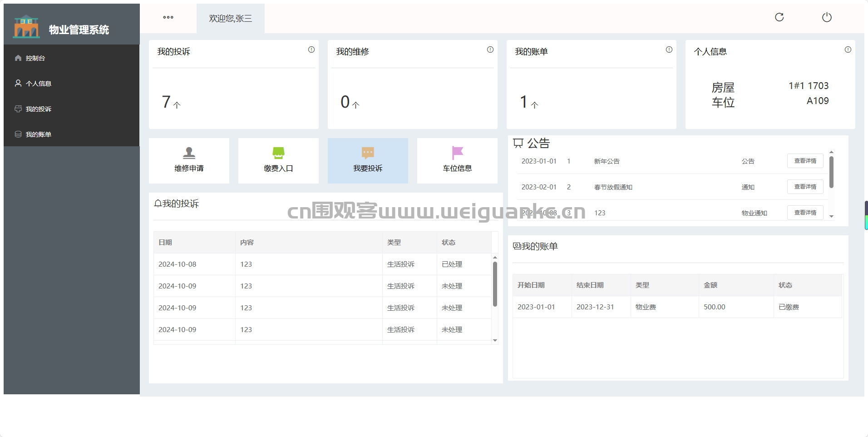Click the 1 bills count

coord(524,102)
